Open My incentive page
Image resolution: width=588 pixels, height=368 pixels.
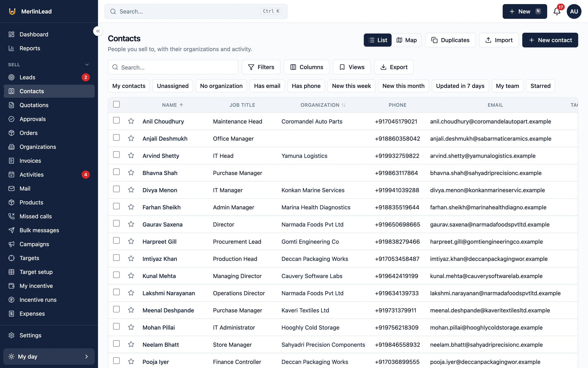[x=49, y=286]
